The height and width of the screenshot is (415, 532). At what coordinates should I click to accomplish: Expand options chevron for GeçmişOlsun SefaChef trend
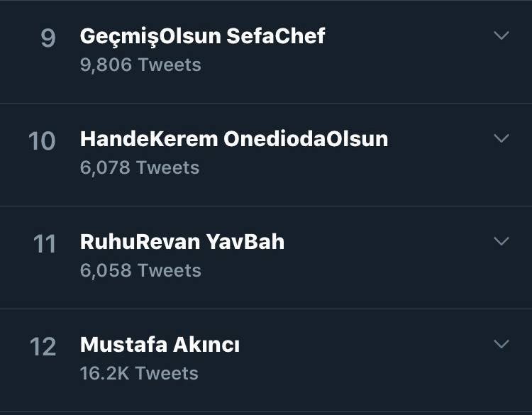tap(501, 35)
